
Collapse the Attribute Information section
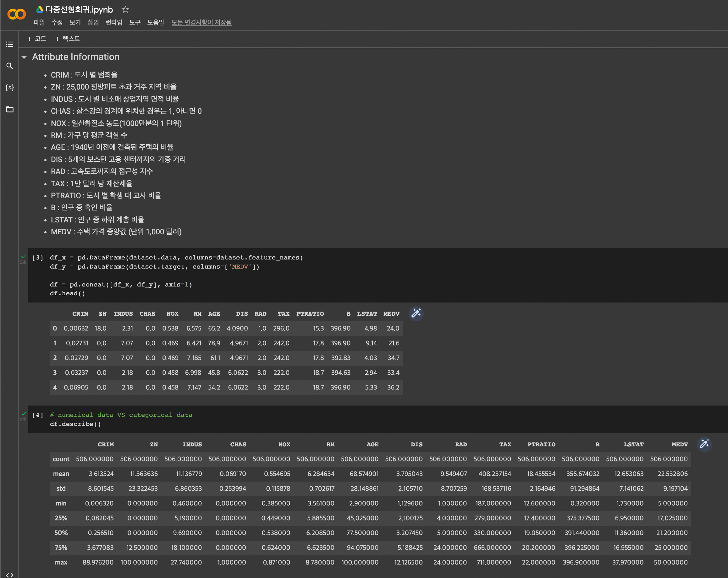[24, 57]
